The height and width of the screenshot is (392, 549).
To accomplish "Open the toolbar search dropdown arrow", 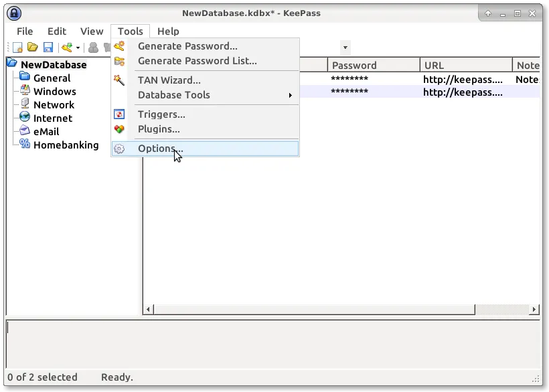I will (x=345, y=47).
